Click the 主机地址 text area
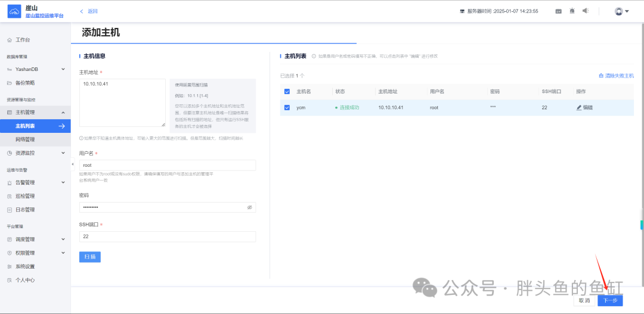 pos(122,102)
